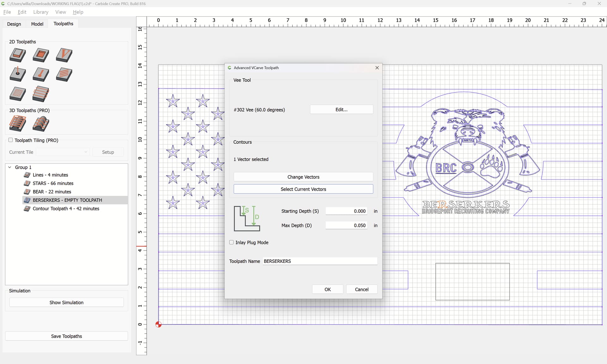The image size is (607, 364).
Task: Open the Library menu
Action: click(41, 12)
